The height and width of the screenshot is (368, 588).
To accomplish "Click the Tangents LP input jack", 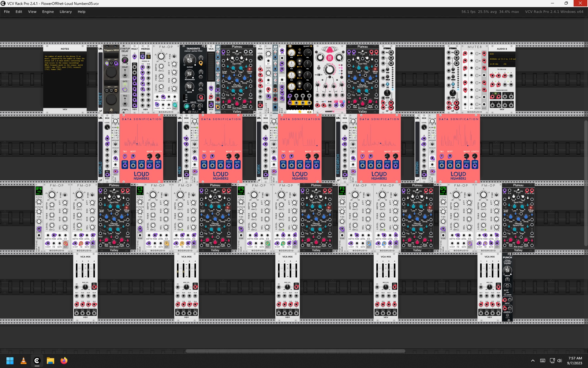I will pos(187,106).
